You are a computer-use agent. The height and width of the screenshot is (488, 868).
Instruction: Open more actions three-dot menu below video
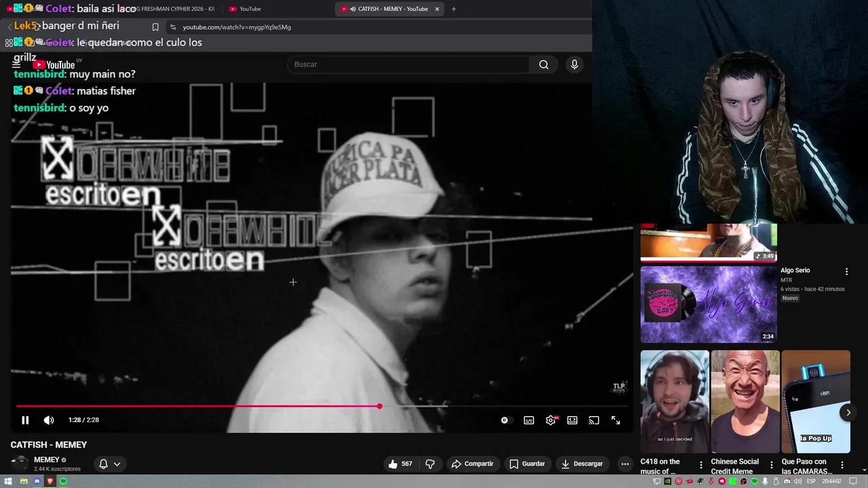pyautogui.click(x=625, y=464)
